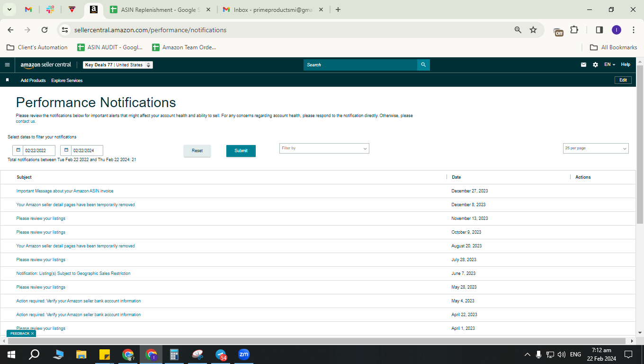This screenshot has height=364, width=644.
Task: Open buyer messages via the mail icon
Action: click(583, 65)
